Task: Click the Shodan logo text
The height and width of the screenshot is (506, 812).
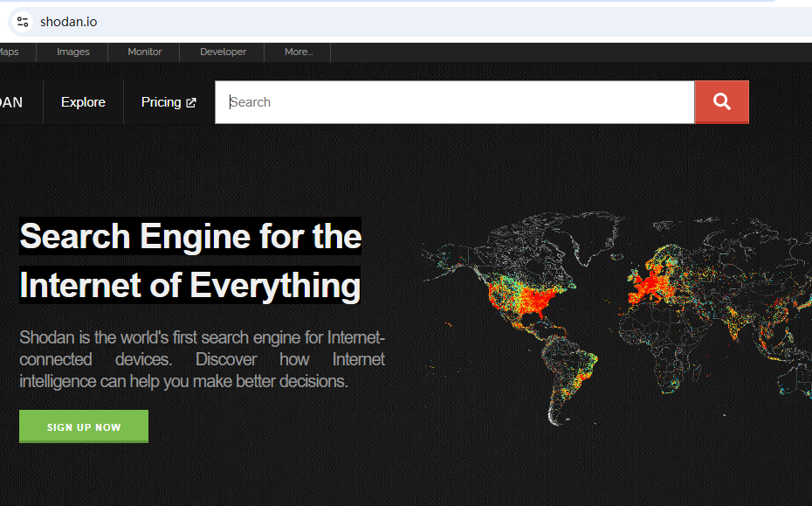Action: pos(11,102)
